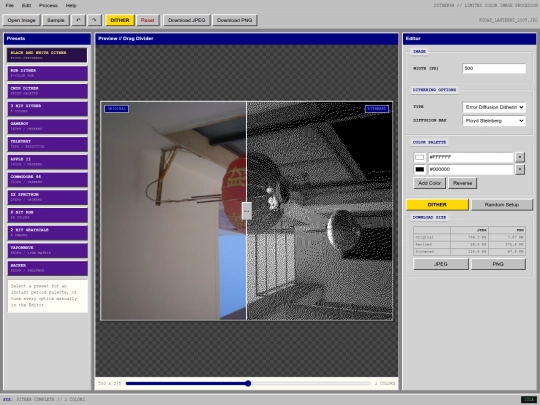Click the Open Image button

[x=21, y=20]
